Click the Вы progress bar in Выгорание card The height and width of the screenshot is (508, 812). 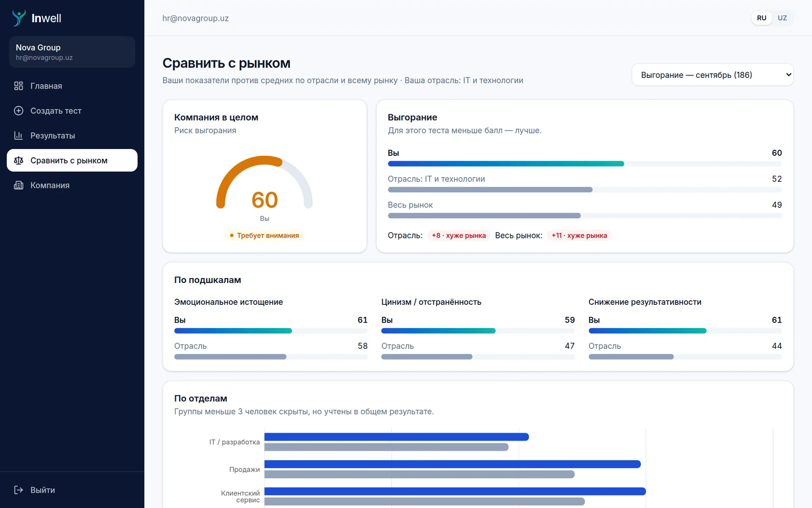coord(585,164)
